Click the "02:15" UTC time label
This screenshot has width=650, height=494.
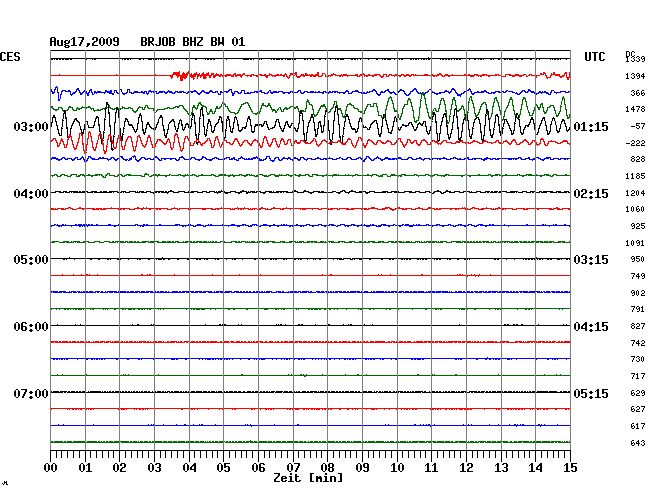[x=591, y=194]
